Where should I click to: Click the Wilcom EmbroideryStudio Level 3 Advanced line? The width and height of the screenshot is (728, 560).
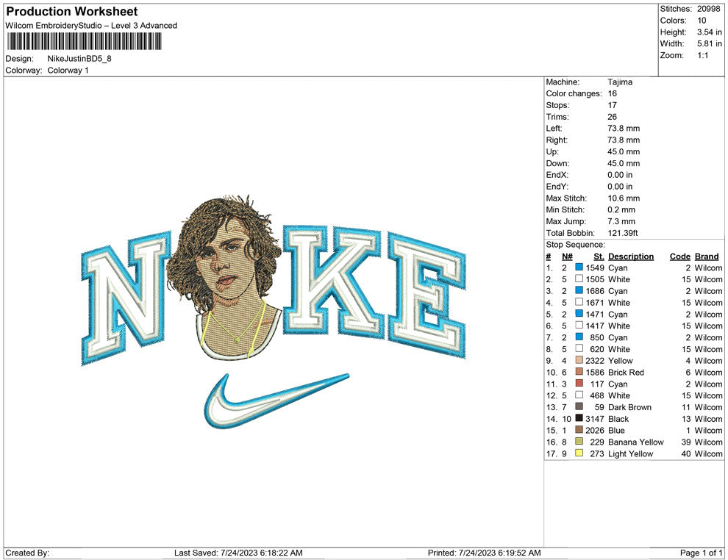pos(91,26)
